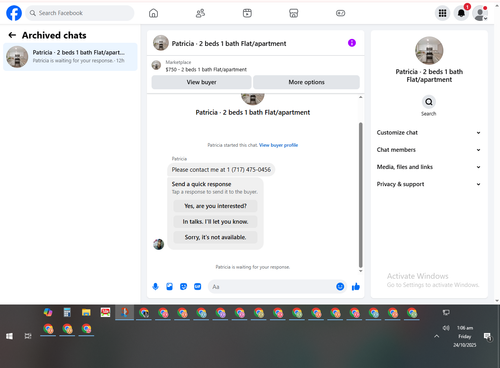Open the Gaming icon in top nav
The height and width of the screenshot is (368, 500).
340,13
